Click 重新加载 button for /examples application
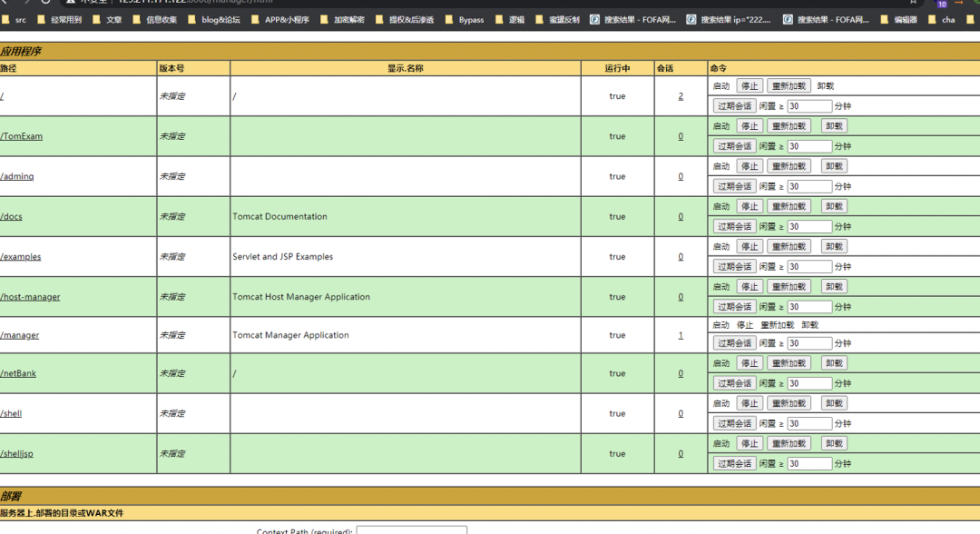The height and width of the screenshot is (534, 980). [x=789, y=247]
